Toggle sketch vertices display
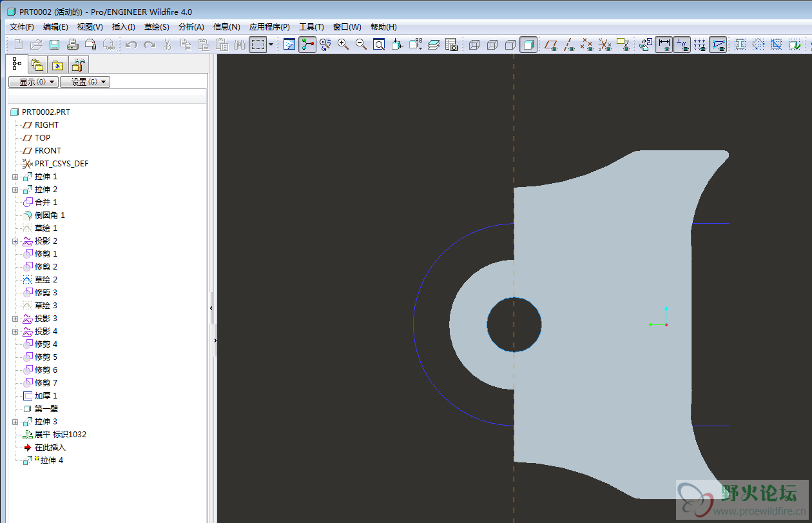 click(718, 44)
